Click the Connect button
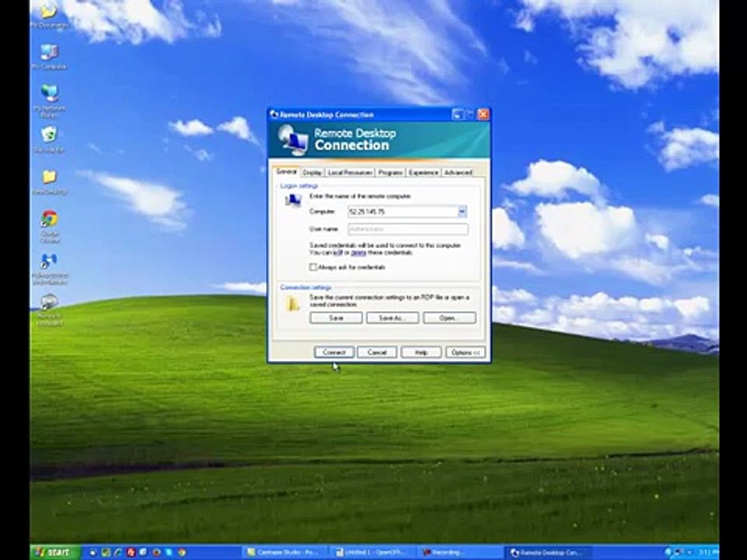Image resolution: width=747 pixels, height=560 pixels. (x=334, y=352)
